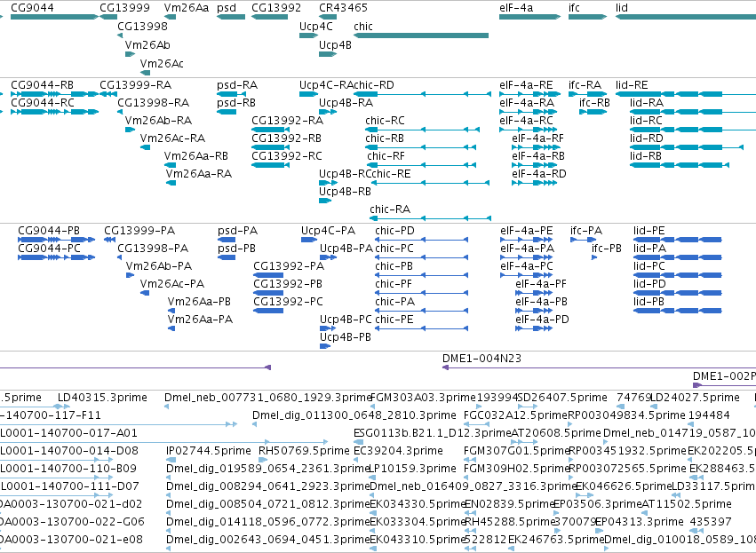Click the psd-RB transcript label
The width and height of the screenshot is (756, 553).
(236, 103)
